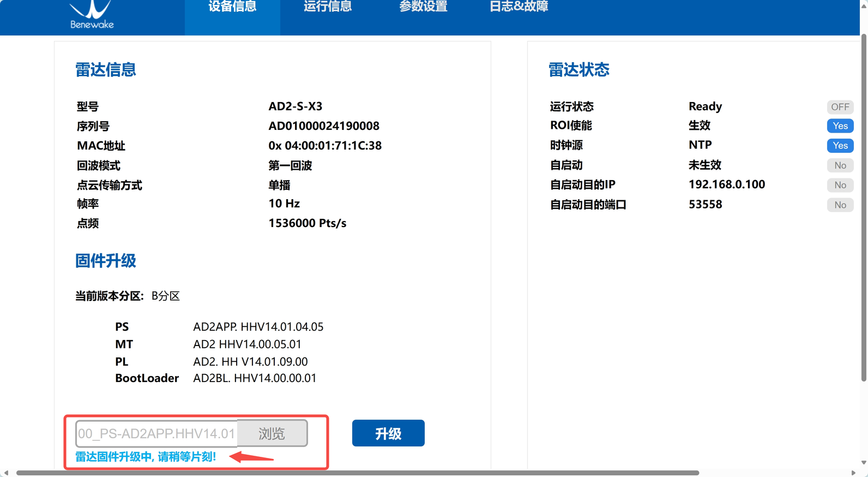Toggle the ROI使能 Yes switch
868x477 pixels.
pos(840,126)
